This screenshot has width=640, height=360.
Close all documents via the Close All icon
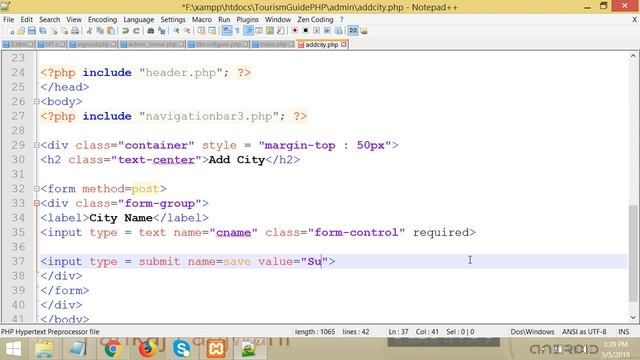[64, 31]
